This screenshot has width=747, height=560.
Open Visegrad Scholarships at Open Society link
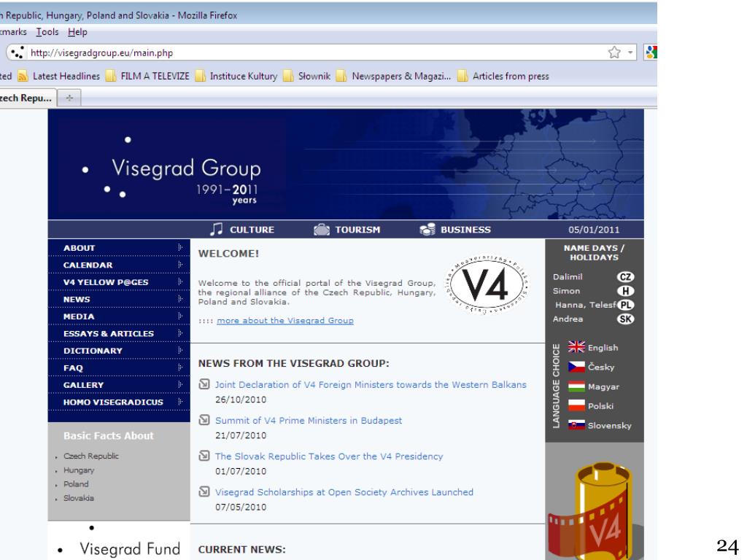click(x=344, y=492)
